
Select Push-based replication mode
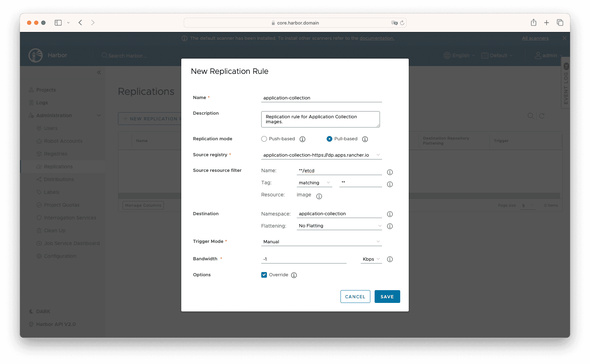pyautogui.click(x=264, y=139)
